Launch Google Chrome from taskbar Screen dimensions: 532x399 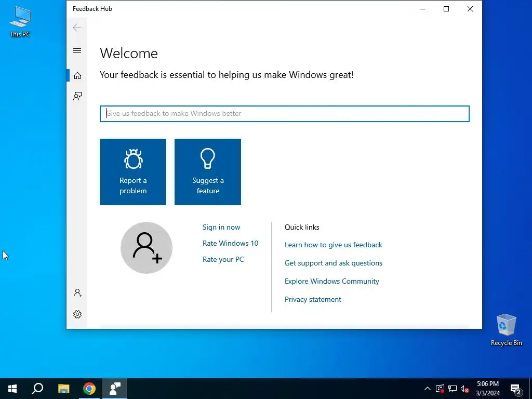[89, 389]
